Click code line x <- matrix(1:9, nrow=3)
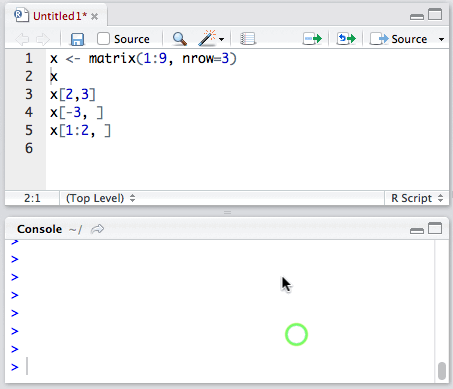 143,59
